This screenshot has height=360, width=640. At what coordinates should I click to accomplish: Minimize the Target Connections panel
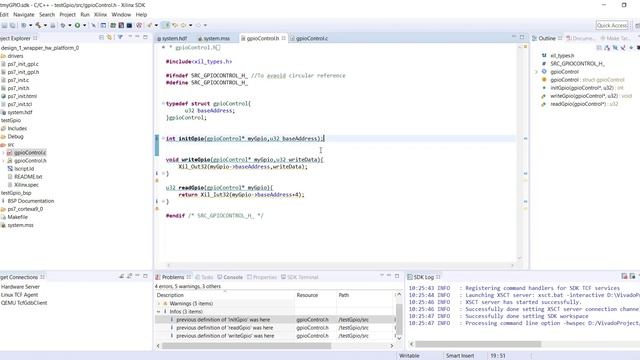[x=138, y=276]
